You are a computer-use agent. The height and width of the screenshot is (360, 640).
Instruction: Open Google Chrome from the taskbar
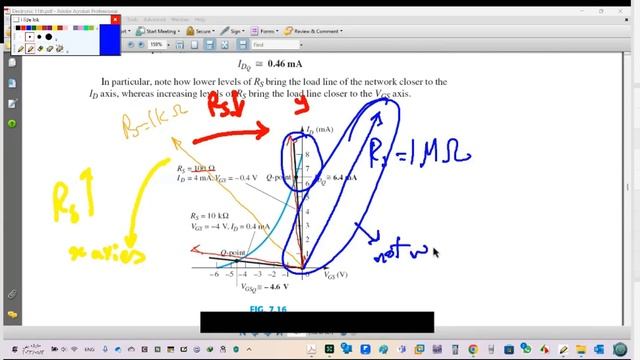tap(473, 349)
